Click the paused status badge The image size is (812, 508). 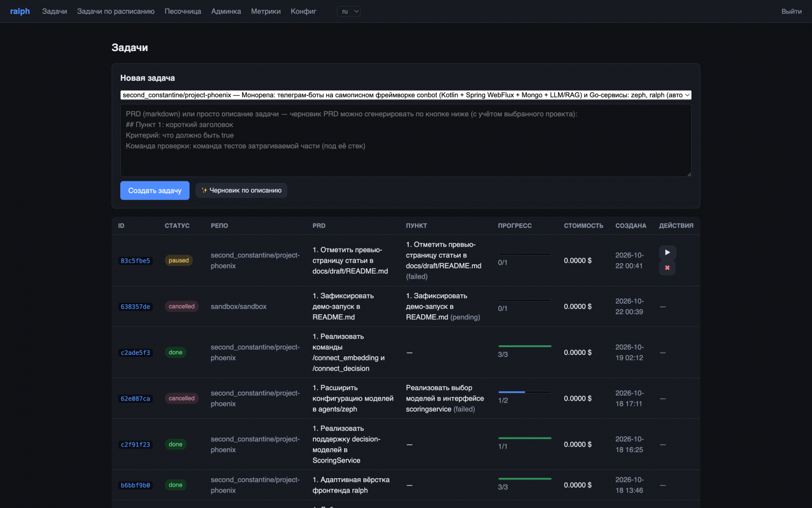[x=179, y=261]
